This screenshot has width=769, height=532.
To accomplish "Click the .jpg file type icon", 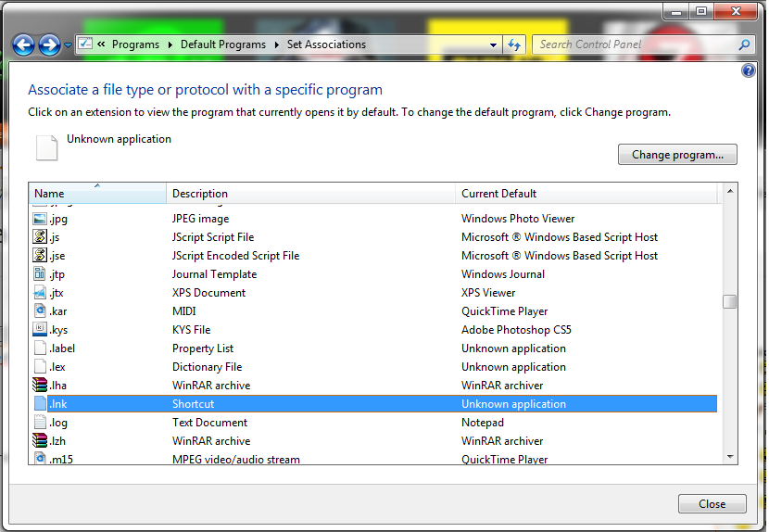I will coord(40,219).
